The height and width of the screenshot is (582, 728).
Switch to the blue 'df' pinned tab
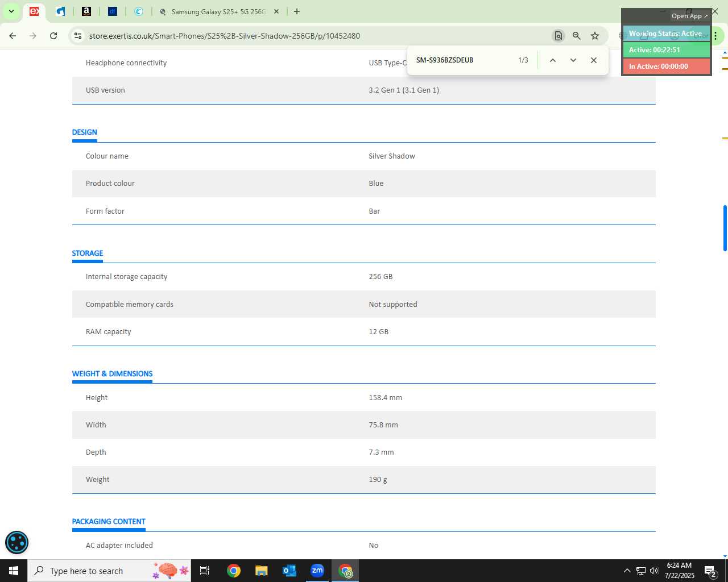tap(113, 11)
